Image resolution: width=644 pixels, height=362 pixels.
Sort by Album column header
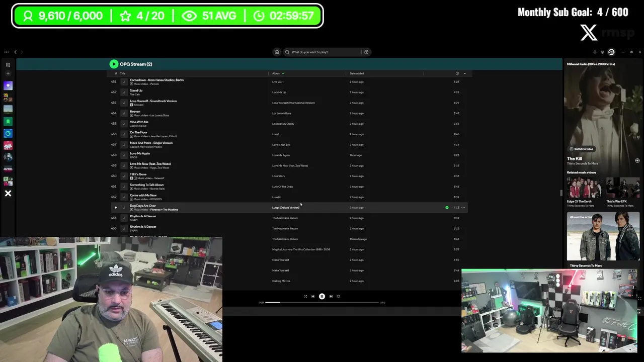[276, 73]
